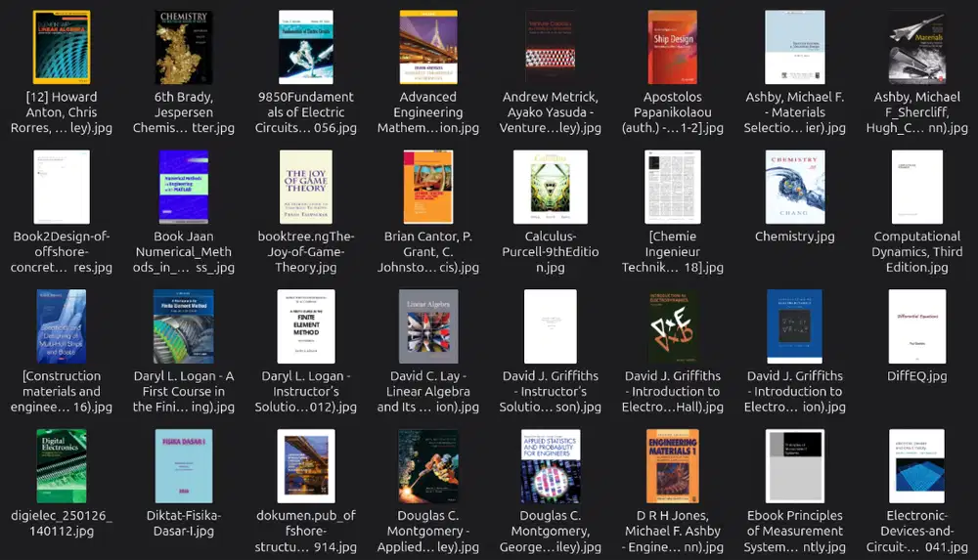Select the dokumen.pub offshore structure cover
This screenshot has width=978, height=560.
tap(305, 466)
